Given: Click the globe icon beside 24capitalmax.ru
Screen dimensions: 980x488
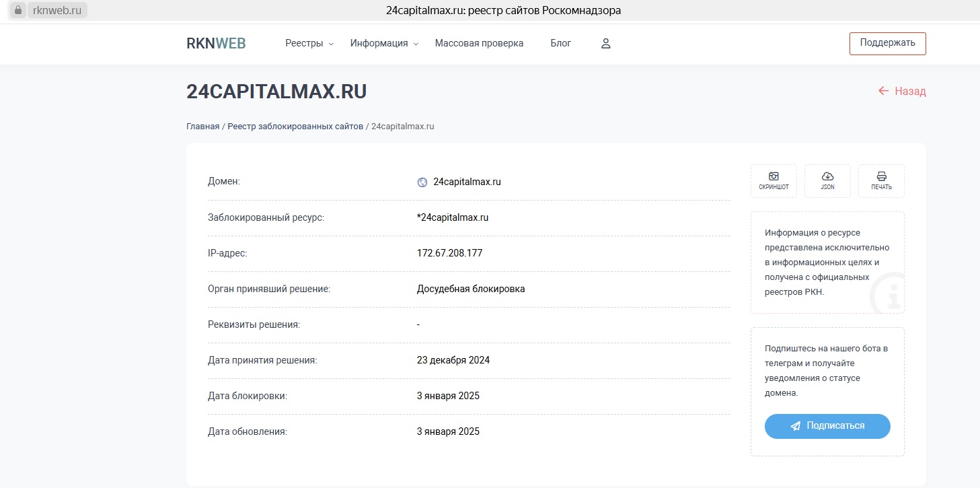Looking at the screenshot, I should 422,182.
